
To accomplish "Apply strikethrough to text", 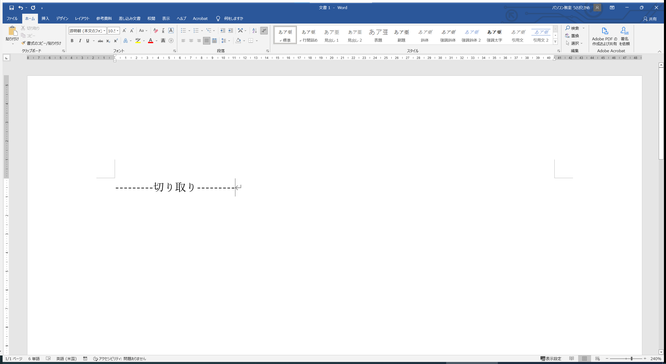I will click(100, 41).
